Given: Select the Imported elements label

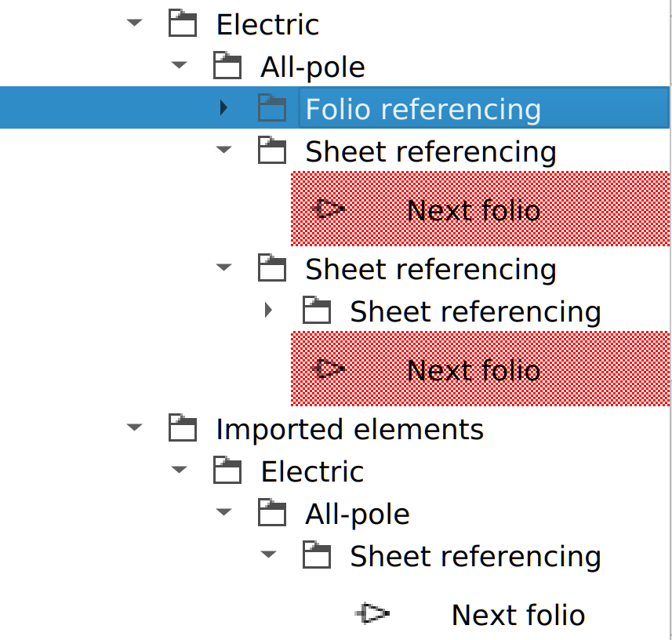Looking at the screenshot, I should tap(349, 429).
